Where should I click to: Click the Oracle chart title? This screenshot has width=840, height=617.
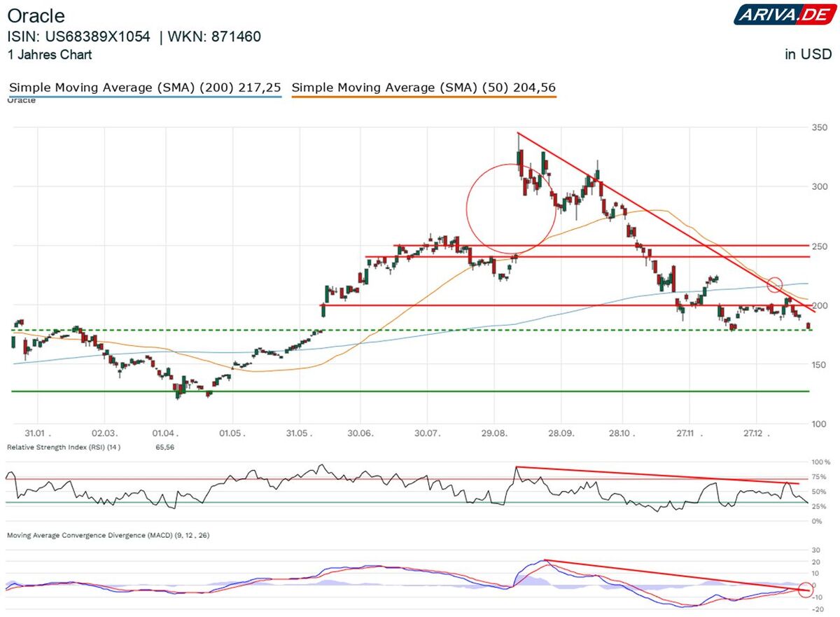(36, 15)
